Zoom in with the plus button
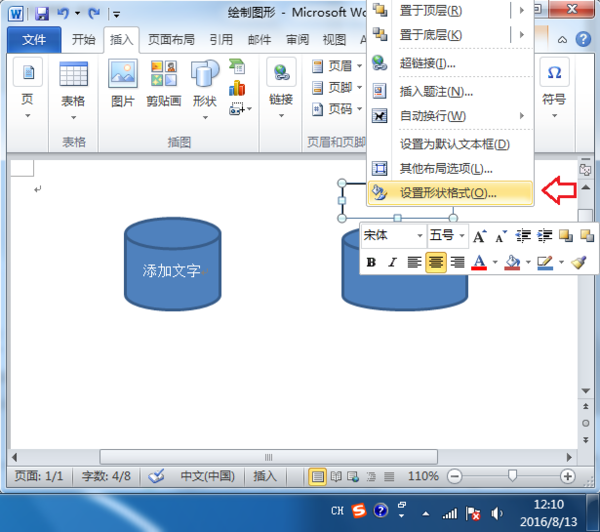Viewport: 600px width, 532px height. pos(567,477)
